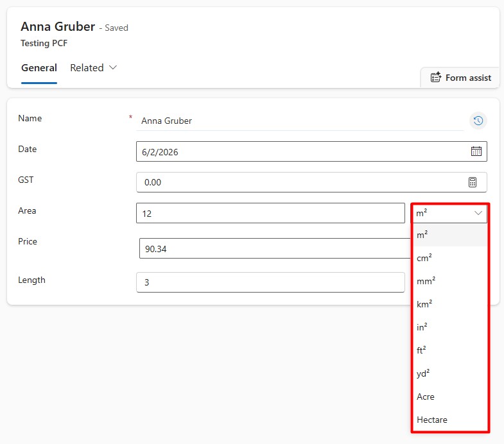Choose ft² unit option
The width and height of the screenshot is (504, 444).
pyautogui.click(x=449, y=350)
